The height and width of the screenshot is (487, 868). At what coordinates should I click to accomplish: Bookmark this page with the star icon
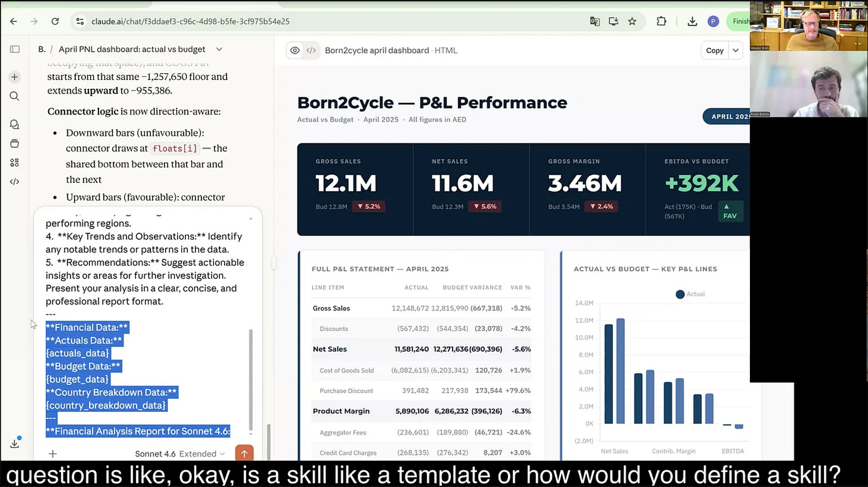632,21
